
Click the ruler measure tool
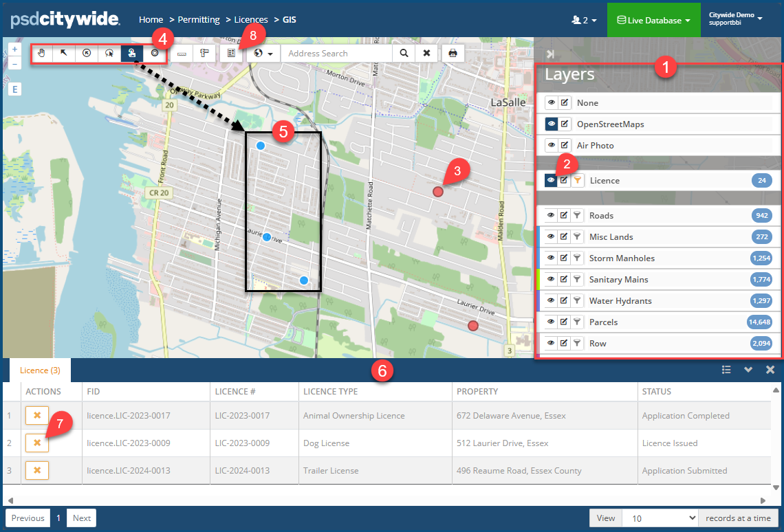[182, 53]
